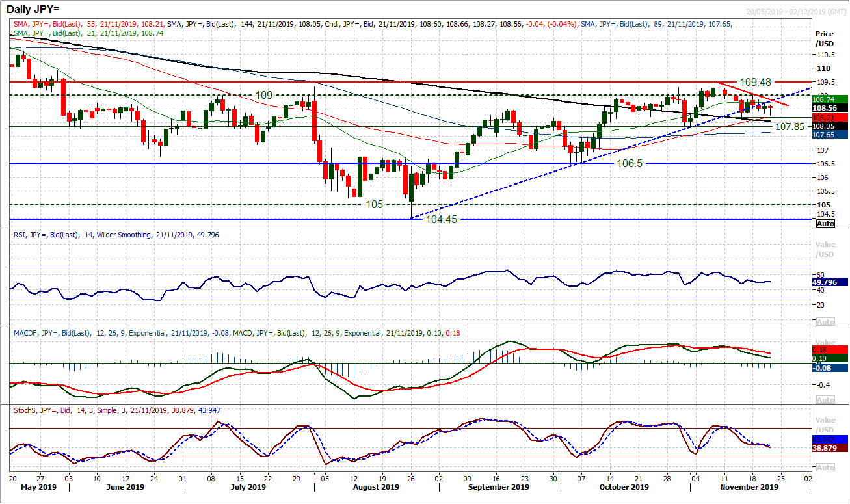Toggle Auto scaling on the price axis
This screenshot has width=850, height=504.
pos(825,224)
